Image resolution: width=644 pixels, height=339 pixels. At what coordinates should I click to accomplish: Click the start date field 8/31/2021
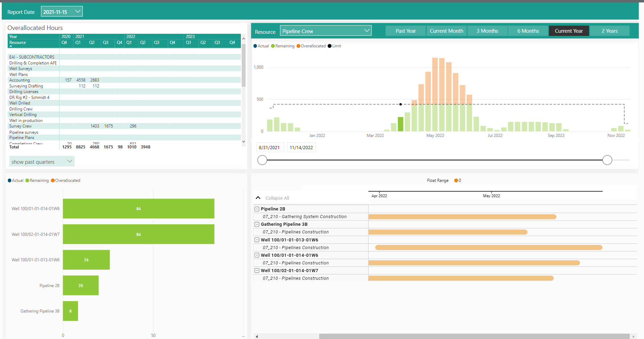(269, 147)
